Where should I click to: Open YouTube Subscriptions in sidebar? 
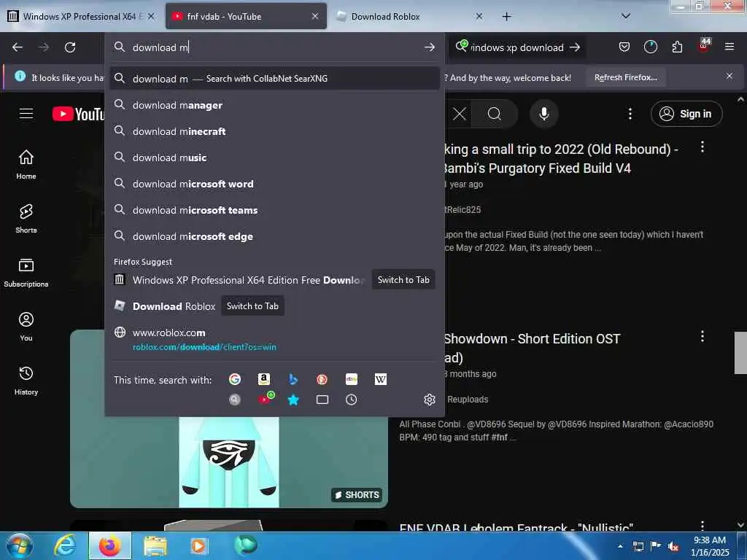click(x=26, y=273)
